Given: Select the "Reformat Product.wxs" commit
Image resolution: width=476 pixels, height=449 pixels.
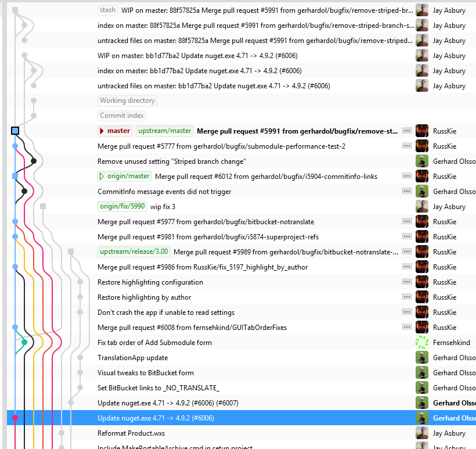Looking at the screenshot, I should pos(133,433).
